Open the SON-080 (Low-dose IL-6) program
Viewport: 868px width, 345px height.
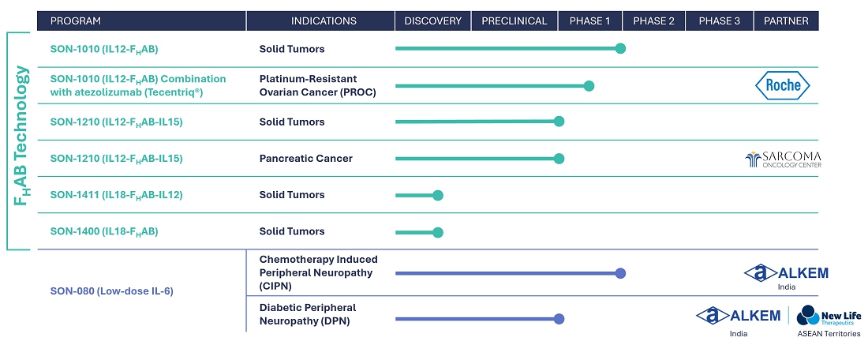point(111,291)
